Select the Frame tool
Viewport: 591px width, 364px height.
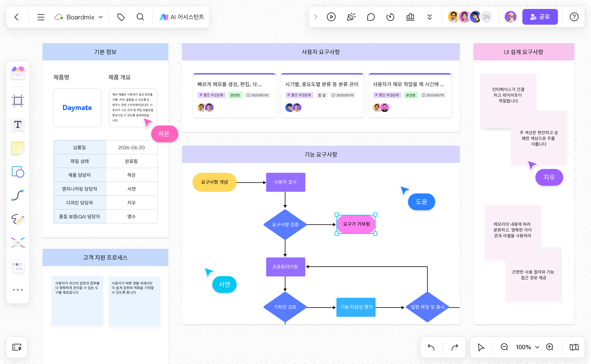18,101
